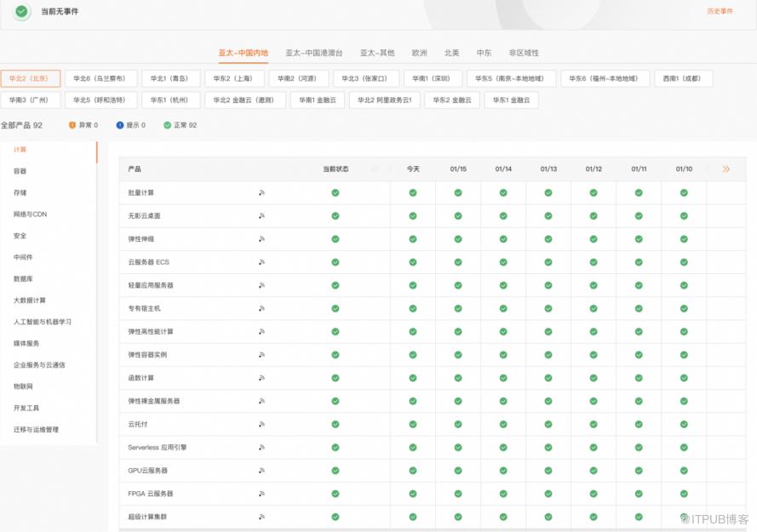This screenshot has height=532, width=757.
Task: Click current status icon for 云服务器 ECS
Action: (x=335, y=262)
